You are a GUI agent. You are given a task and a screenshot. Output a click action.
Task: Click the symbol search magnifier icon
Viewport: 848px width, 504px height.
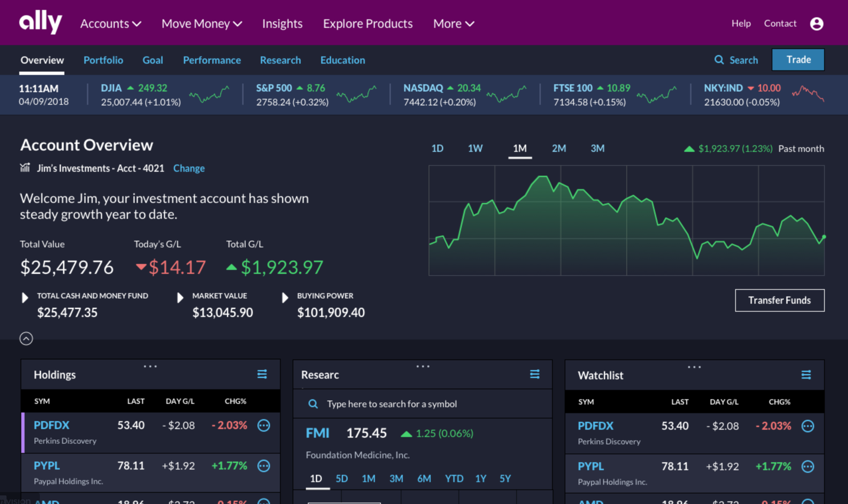[x=313, y=404]
